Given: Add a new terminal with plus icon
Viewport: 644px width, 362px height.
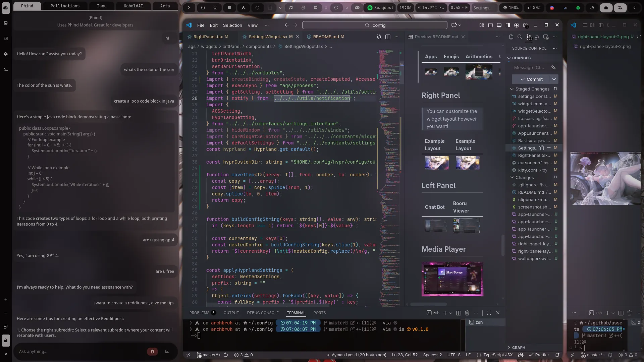Looking at the screenshot, I should click(x=445, y=313).
